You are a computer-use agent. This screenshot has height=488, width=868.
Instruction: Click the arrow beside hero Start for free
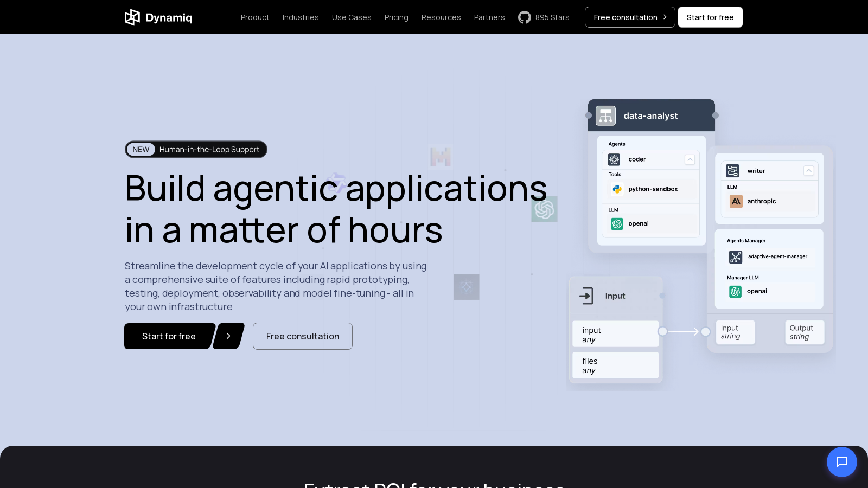228,336
